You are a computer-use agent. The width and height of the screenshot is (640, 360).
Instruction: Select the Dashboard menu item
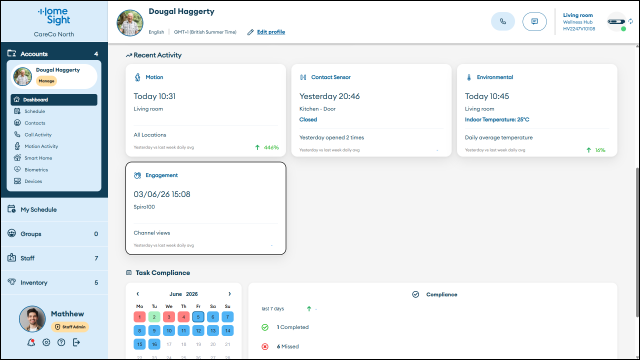coord(54,100)
